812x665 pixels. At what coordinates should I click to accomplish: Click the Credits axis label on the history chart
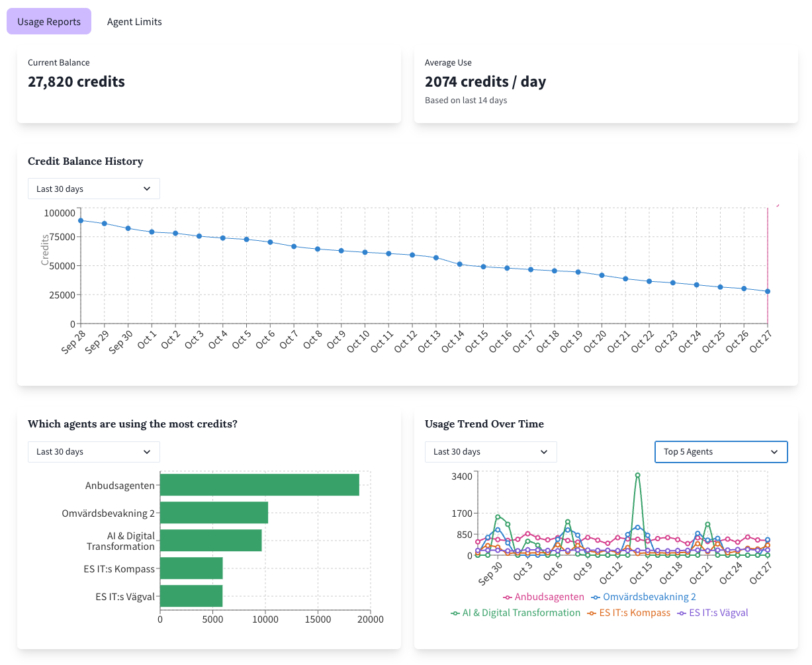coord(44,251)
